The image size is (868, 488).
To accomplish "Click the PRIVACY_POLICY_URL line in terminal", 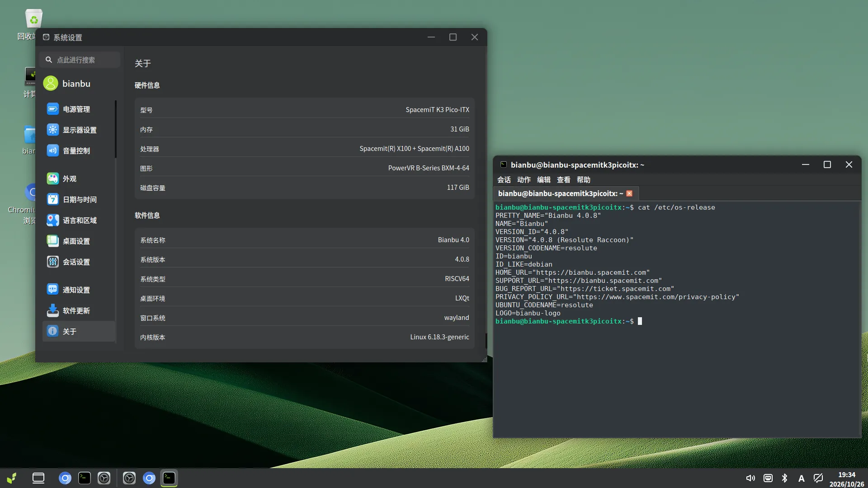I will tap(617, 297).
